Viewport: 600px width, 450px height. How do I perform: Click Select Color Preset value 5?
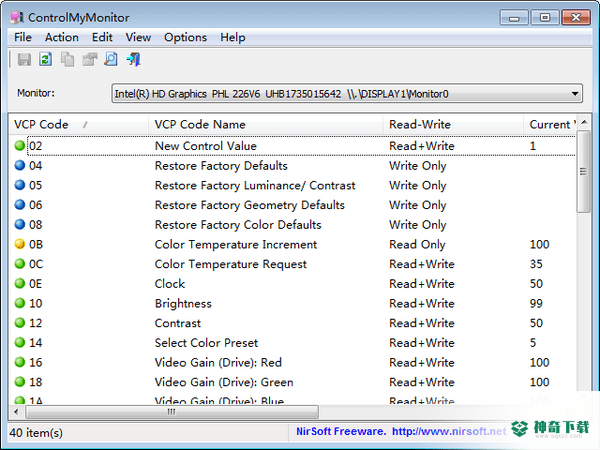tap(533, 343)
